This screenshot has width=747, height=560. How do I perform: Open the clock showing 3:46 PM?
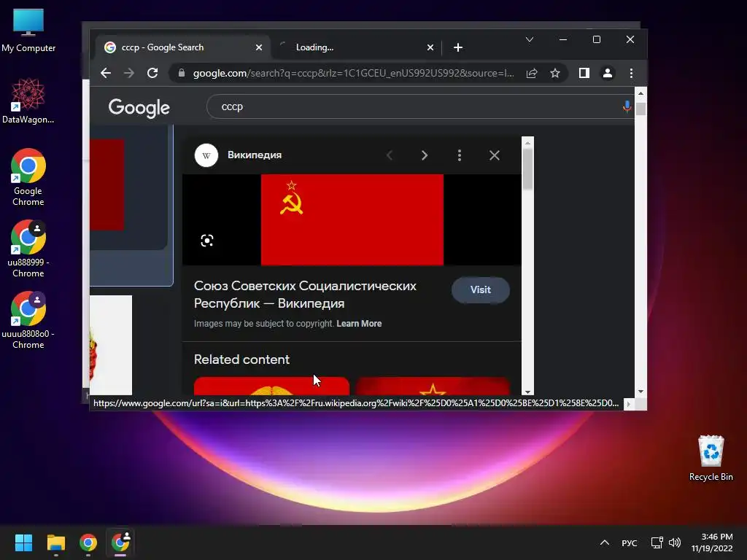[x=712, y=542]
